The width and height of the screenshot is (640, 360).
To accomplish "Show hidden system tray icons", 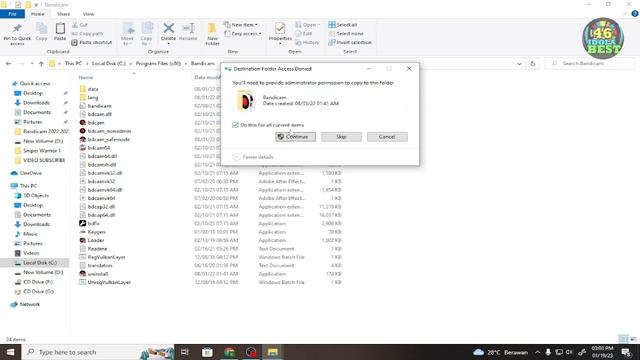I will (537, 352).
